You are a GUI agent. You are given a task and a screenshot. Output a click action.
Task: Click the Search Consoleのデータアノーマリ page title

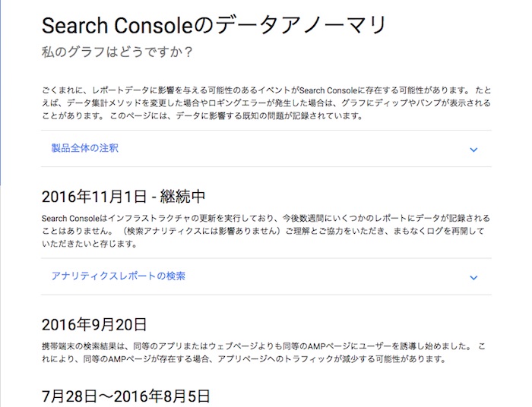coord(214,27)
